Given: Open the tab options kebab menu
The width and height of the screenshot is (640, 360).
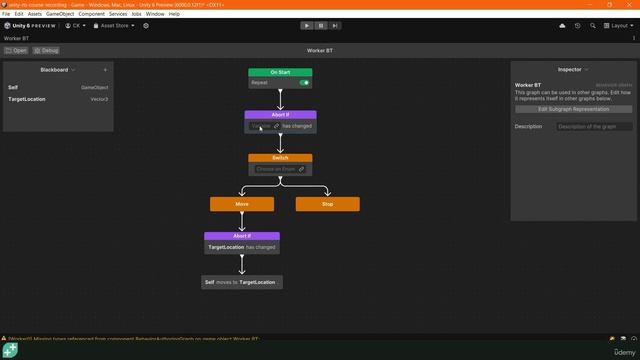Looking at the screenshot, I should pos(633,38).
